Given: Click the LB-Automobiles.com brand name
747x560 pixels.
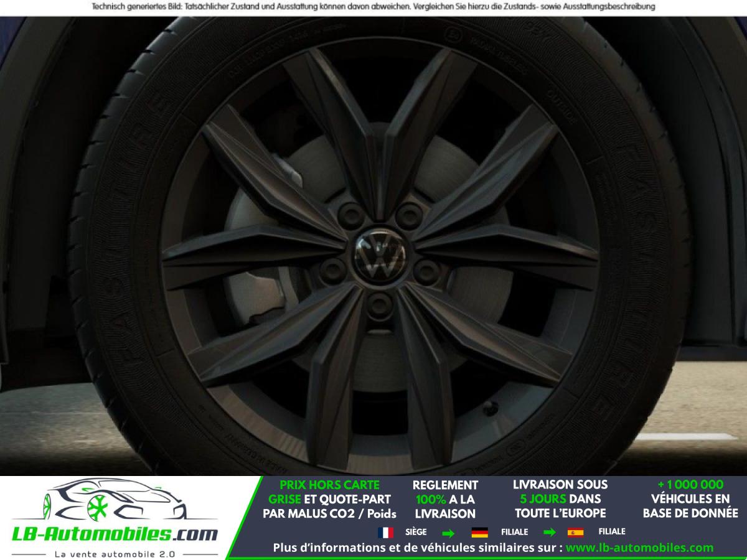Looking at the screenshot, I should pyautogui.click(x=115, y=534).
